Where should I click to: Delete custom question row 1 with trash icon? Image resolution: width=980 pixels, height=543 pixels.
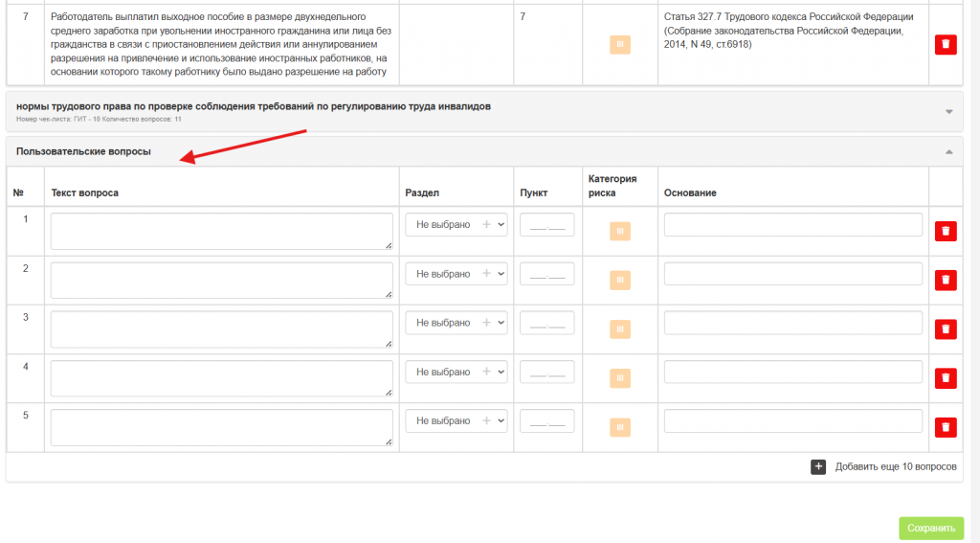coord(946,231)
